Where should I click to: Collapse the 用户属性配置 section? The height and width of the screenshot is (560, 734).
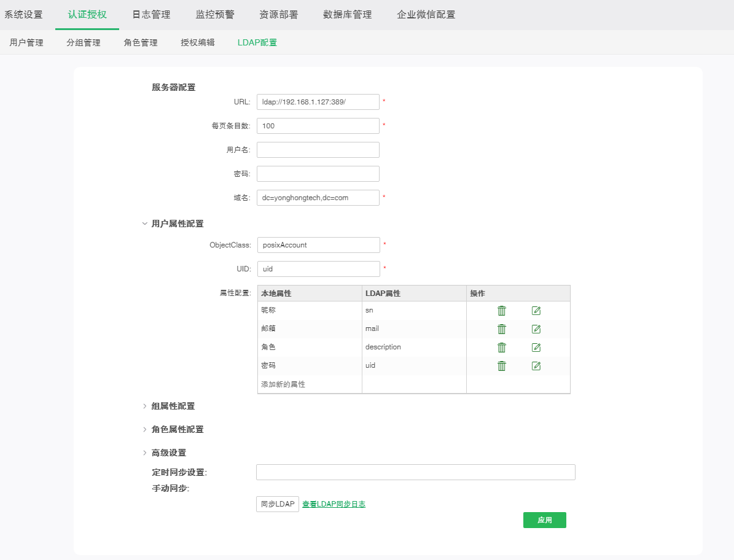(x=177, y=223)
